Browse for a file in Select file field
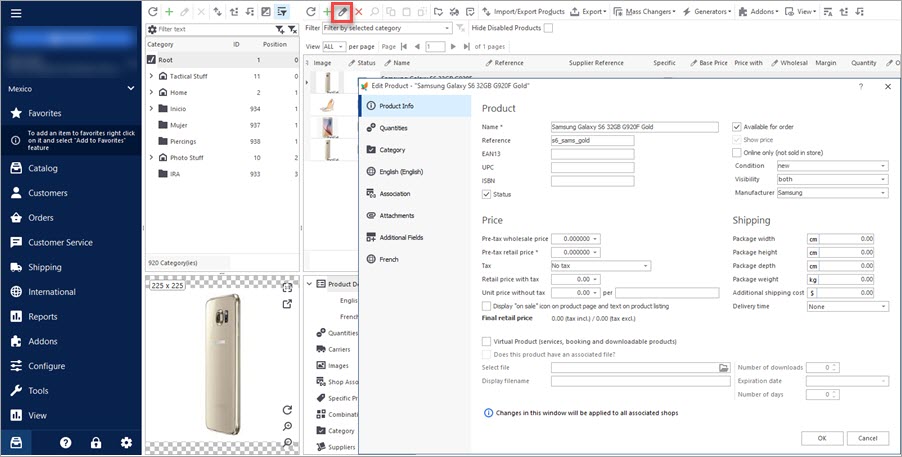 point(724,367)
